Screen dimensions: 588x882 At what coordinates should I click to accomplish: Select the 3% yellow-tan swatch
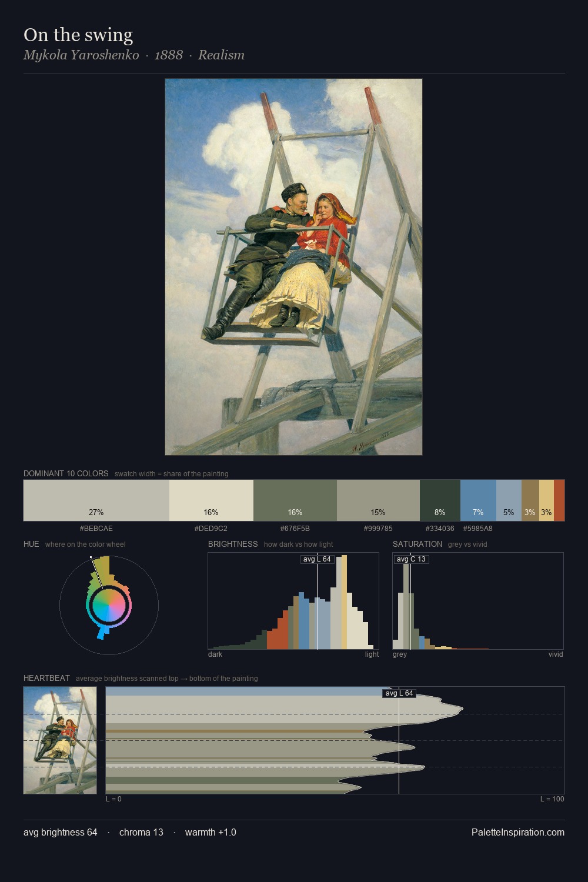(546, 500)
